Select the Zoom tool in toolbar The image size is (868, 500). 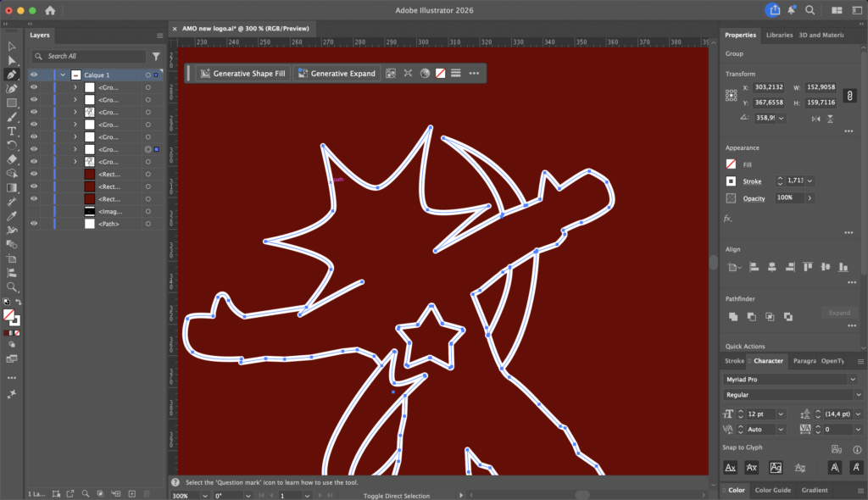[x=12, y=287]
